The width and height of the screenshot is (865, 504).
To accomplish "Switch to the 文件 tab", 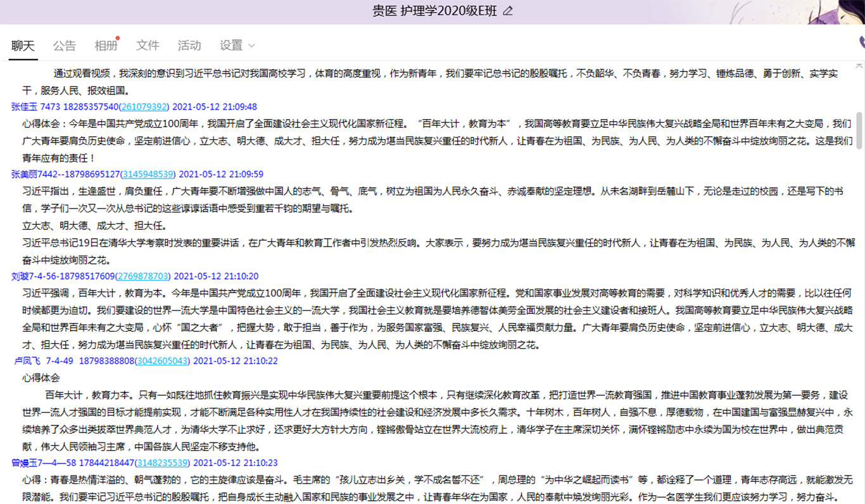I will pos(148,46).
